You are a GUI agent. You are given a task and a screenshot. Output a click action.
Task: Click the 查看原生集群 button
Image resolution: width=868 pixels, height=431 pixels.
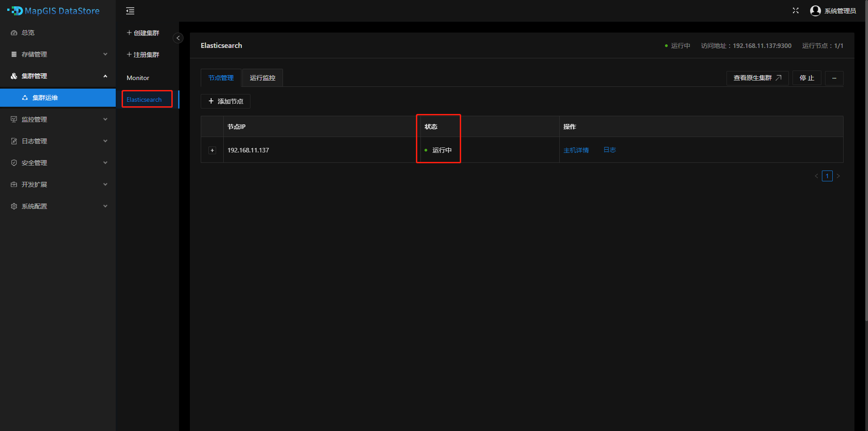[x=758, y=78]
